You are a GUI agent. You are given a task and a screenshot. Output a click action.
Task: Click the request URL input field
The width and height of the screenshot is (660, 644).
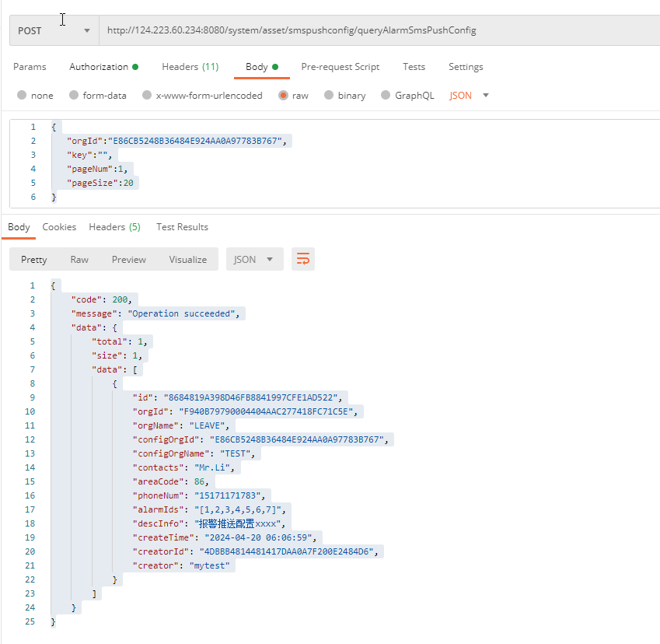click(x=373, y=30)
